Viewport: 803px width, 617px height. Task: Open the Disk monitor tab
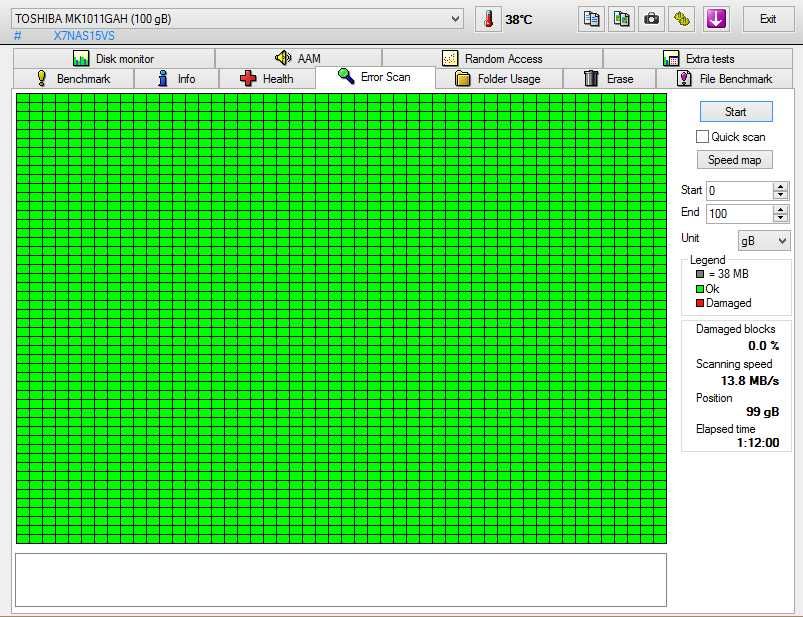coord(114,58)
